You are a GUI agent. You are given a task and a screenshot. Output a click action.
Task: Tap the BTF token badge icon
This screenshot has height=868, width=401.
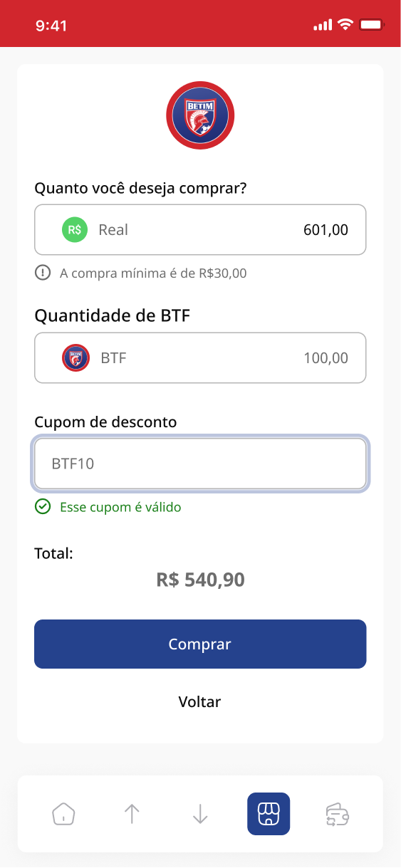(75, 357)
